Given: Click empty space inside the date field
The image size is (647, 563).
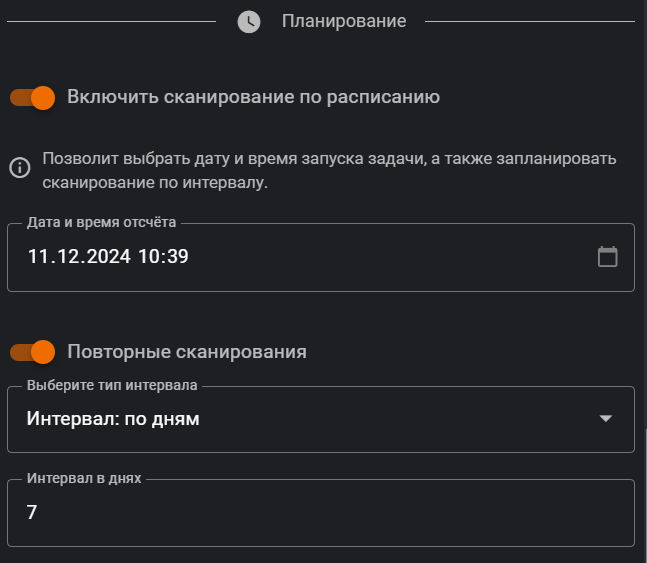Looking at the screenshot, I should click(x=400, y=257).
